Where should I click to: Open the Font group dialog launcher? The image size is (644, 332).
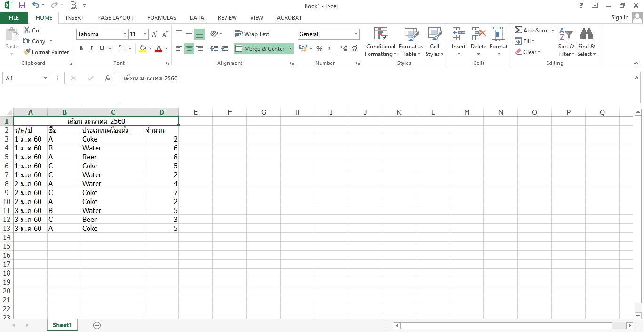(168, 63)
